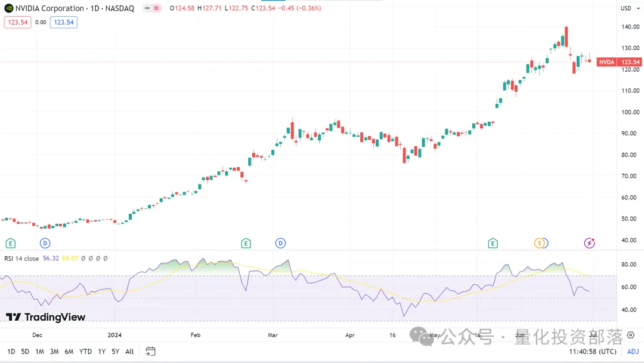Open the dividend D marker in March
The height and width of the screenshot is (363, 644).
click(280, 244)
